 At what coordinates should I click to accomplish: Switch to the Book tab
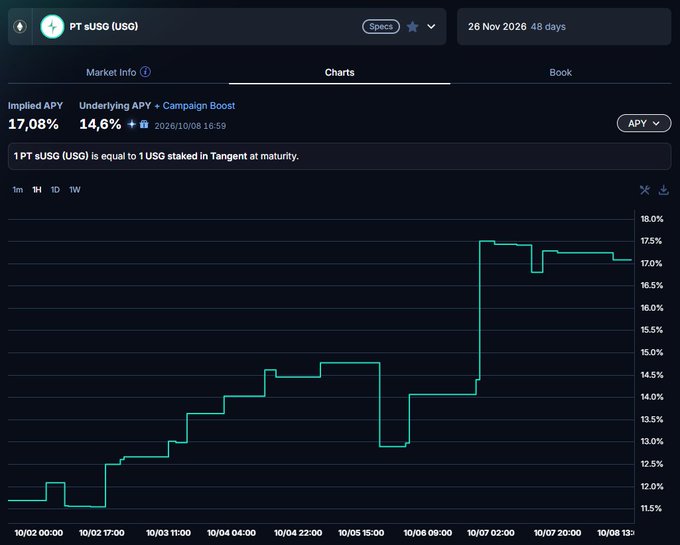(x=560, y=72)
